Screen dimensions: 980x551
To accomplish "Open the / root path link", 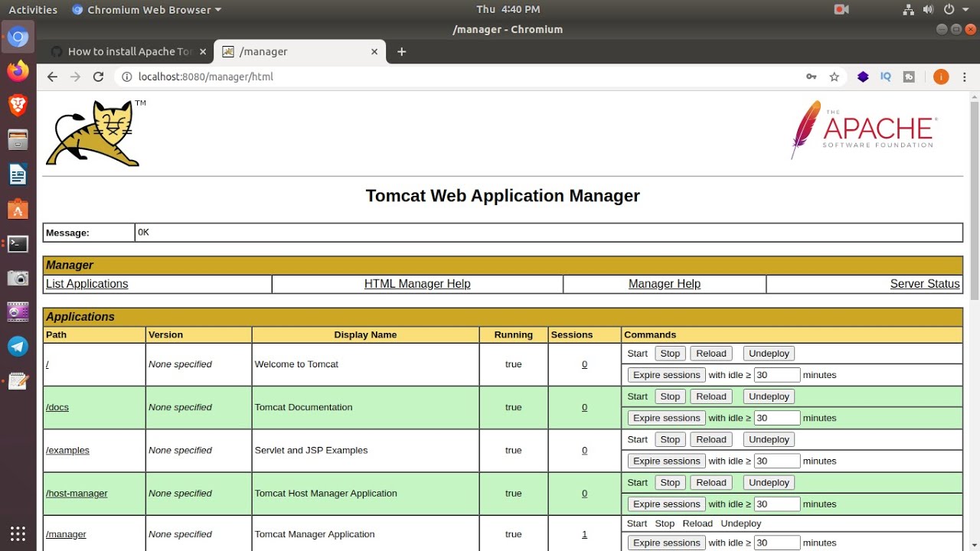I will 47,364.
